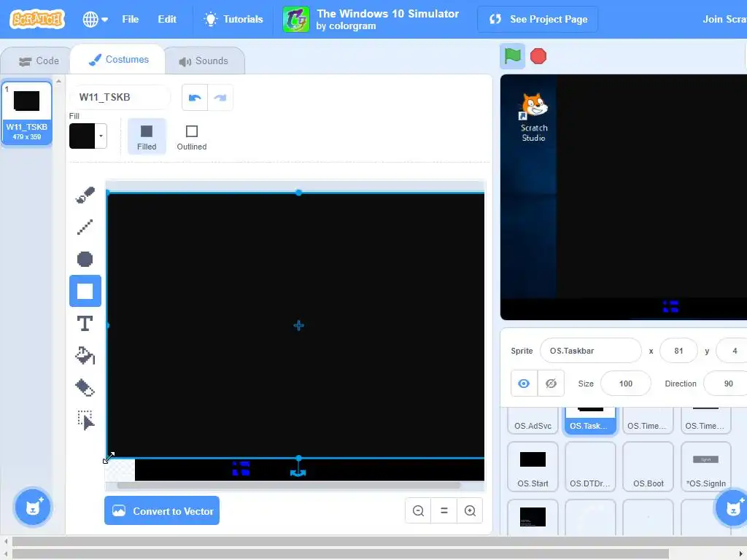Hide the sprite with crossed-eye icon
The width and height of the screenshot is (747, 560).
pyautogui.click(x=551, y=384)
